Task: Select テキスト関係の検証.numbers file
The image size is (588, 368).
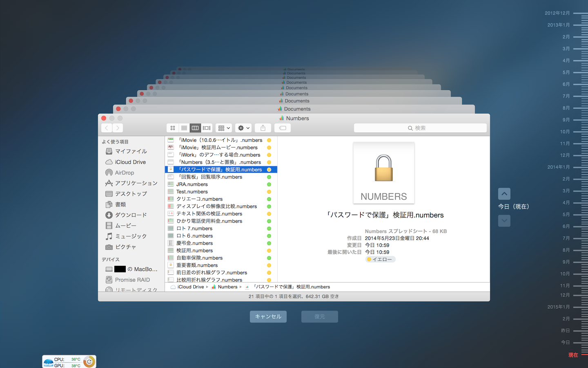Action: click(221, 214)
